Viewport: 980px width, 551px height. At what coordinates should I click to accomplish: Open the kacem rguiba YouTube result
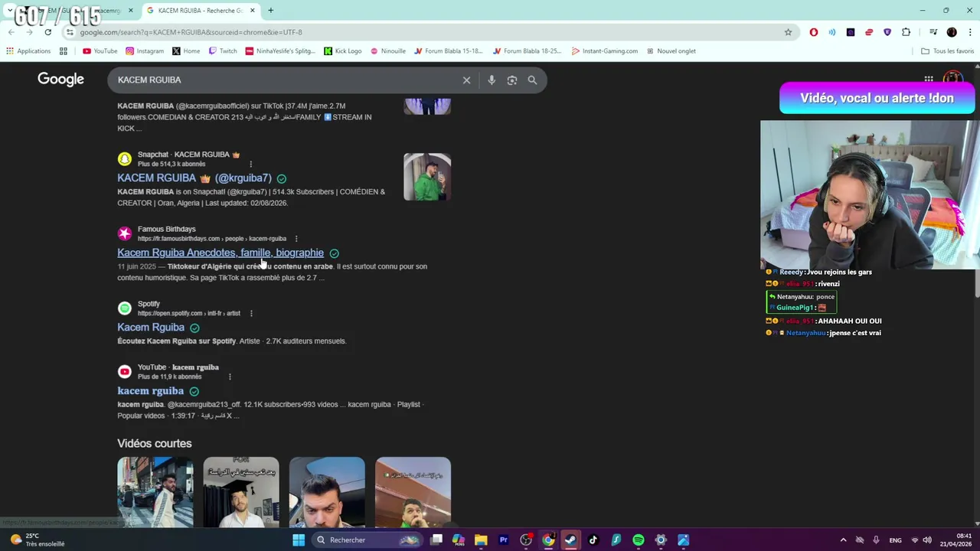[x=151, y=391]
